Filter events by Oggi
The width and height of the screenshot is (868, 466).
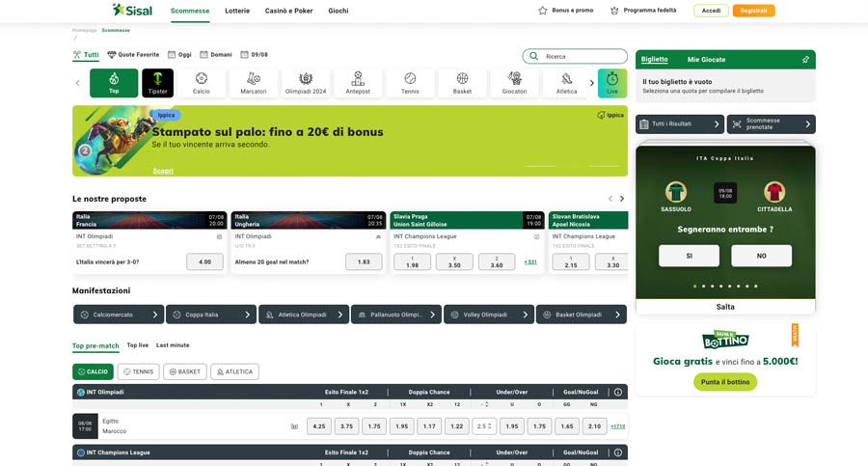(x=180, y=55)
